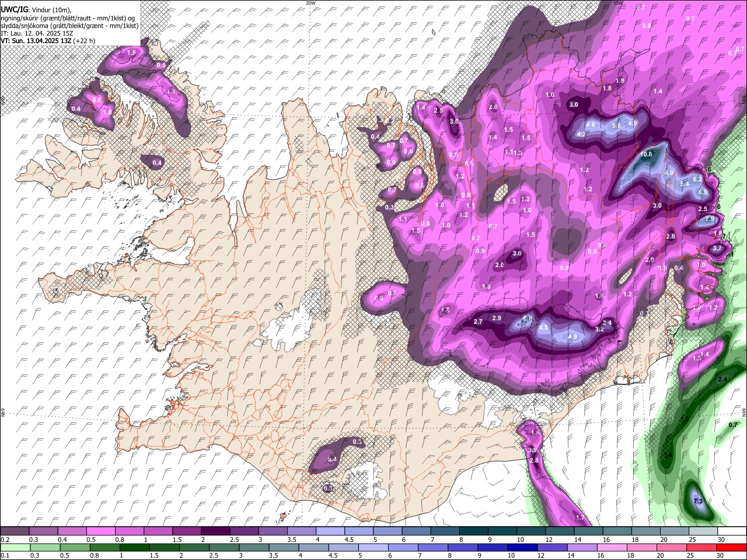Click the 3.7 value on the east coast
Screen dimensions: 747x560
point(717,249)
